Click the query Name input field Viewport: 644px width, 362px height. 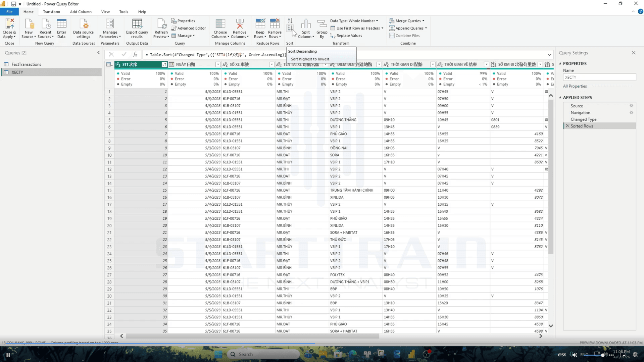pos(599,77)
